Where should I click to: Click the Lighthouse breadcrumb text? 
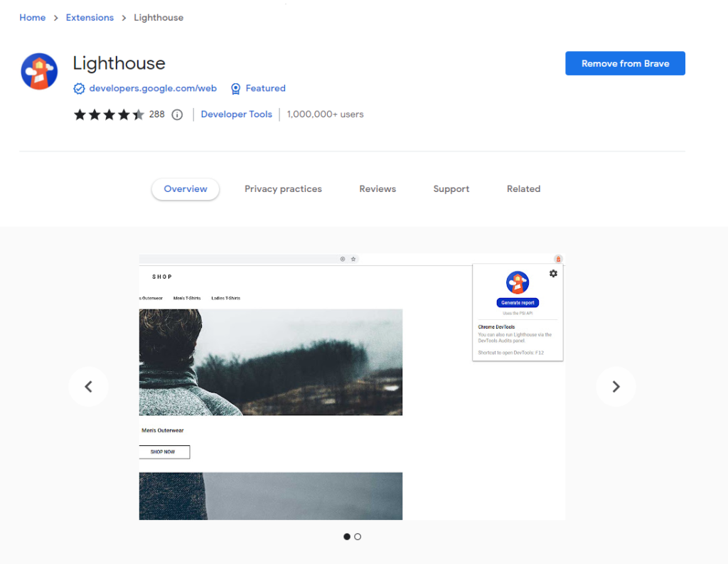click(159, 18)
